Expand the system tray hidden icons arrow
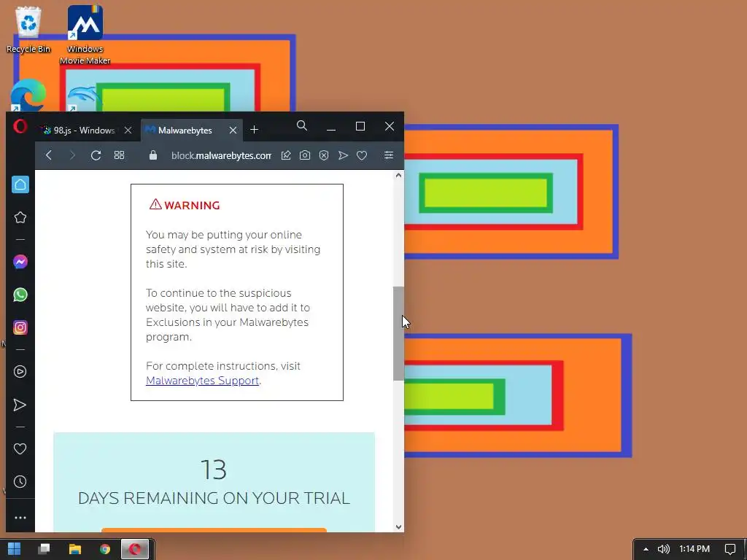The width and height of the screenshot is (747, 560). pos(646,549)
